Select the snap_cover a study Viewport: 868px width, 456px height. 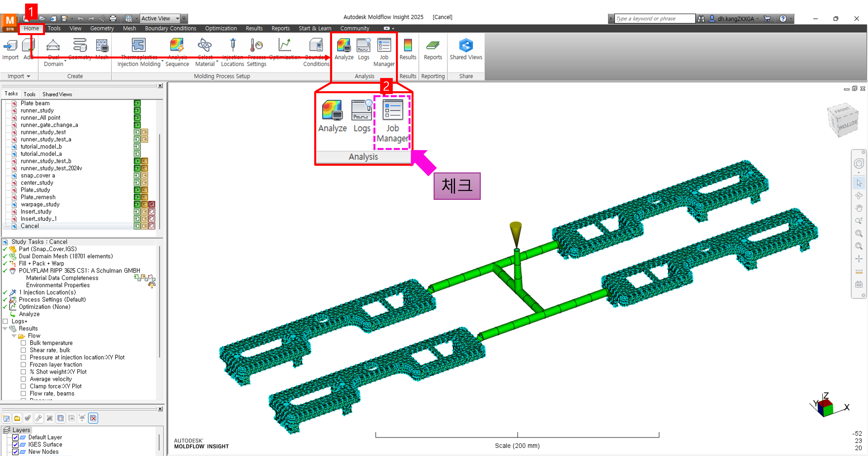coord(38,175)
